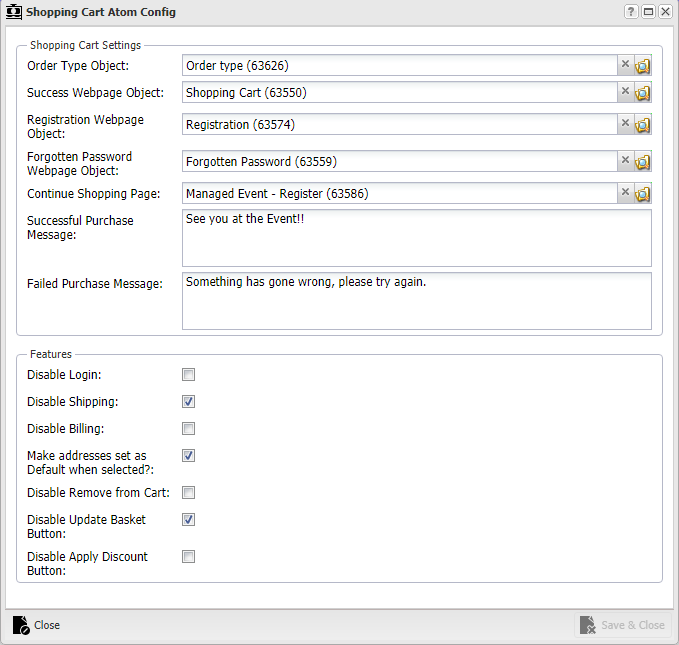Image resolution: width=679 pixels, height=645 pixels.
Task: Browse for Success Webpage Object
Action: pos(643,93)
